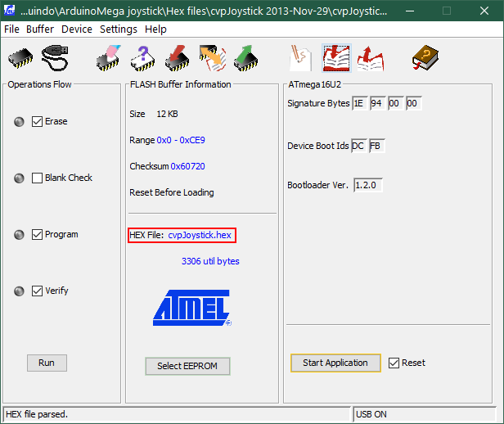Click the 3306 util bytes text

[x=210, y=261]
